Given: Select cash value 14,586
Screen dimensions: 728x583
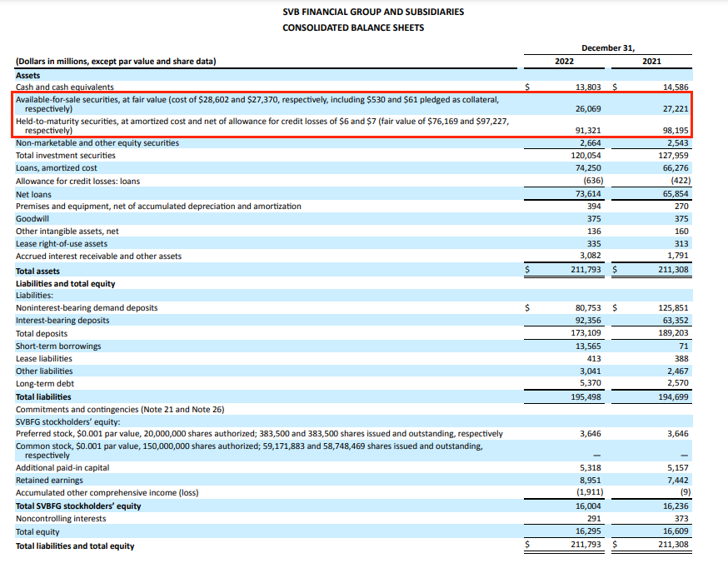Looking at the screenshot, I should [676, 87].
